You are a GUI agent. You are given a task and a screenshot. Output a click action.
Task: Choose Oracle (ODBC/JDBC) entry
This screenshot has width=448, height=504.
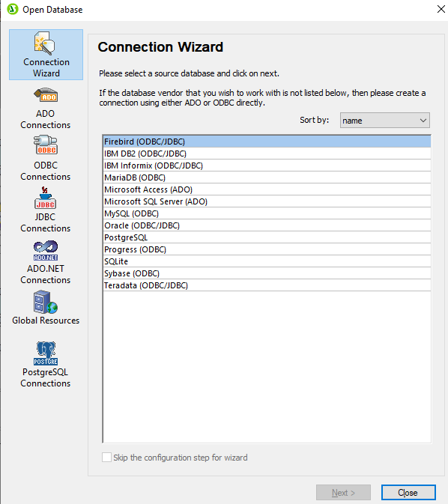pyautogui.click(x=267, y=225)
